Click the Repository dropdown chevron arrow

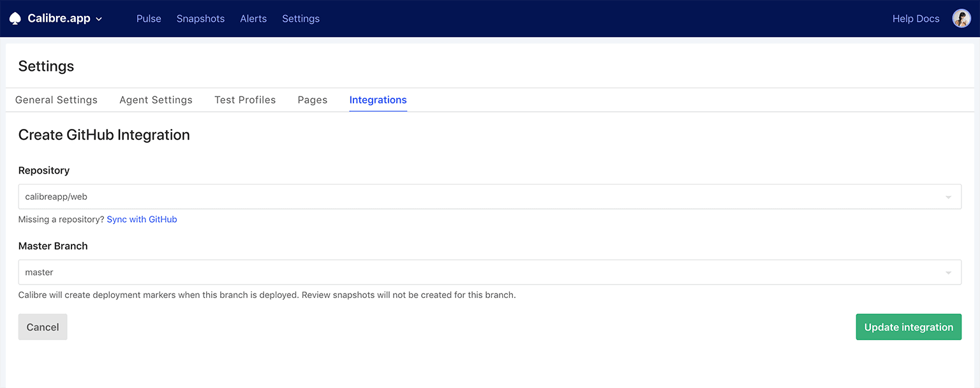pos(949,197)
